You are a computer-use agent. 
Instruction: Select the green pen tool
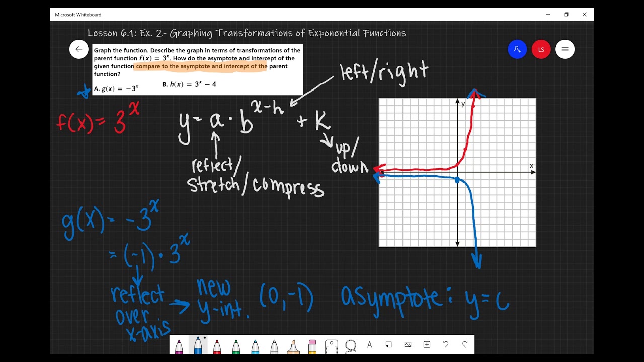coord(236,346)
